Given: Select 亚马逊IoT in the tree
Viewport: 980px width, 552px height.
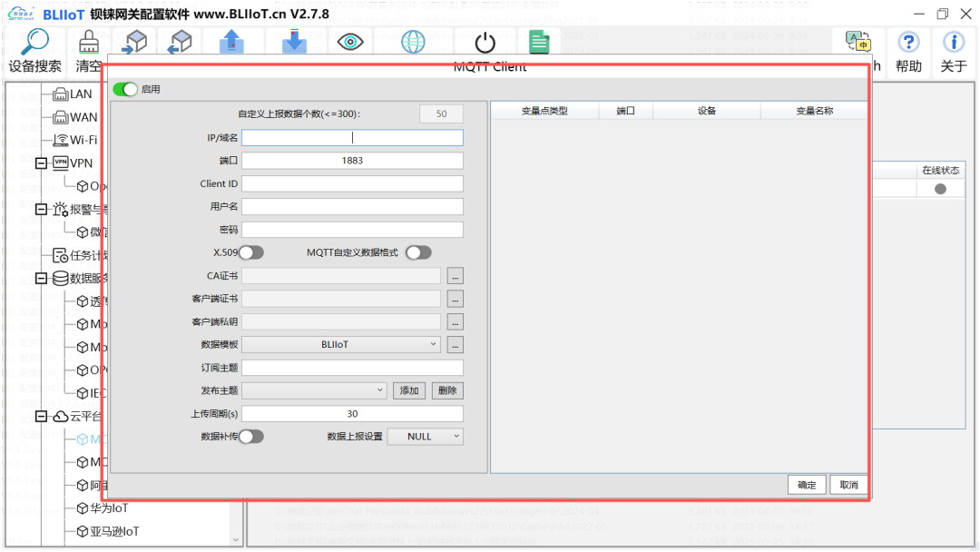Looking at the screenshot, I should (114, 531).
